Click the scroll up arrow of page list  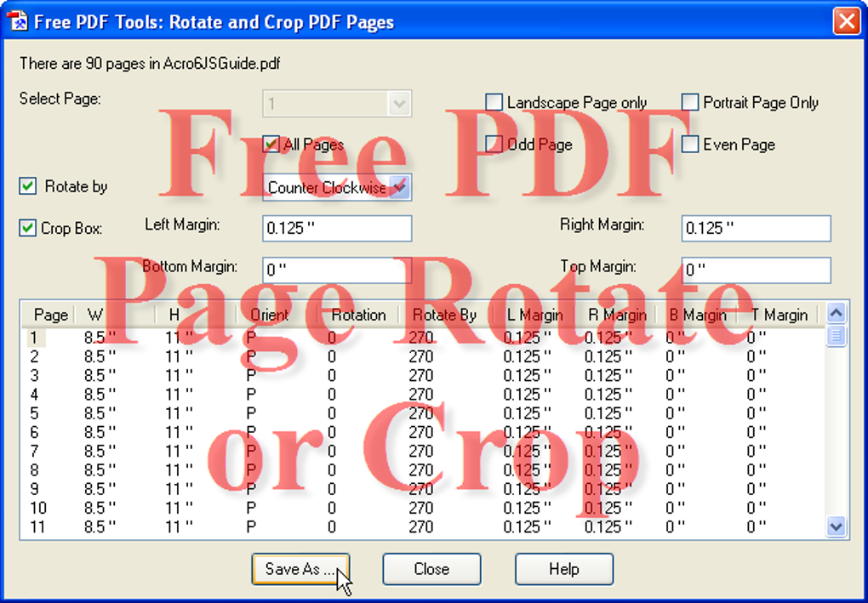click(836, 313)
